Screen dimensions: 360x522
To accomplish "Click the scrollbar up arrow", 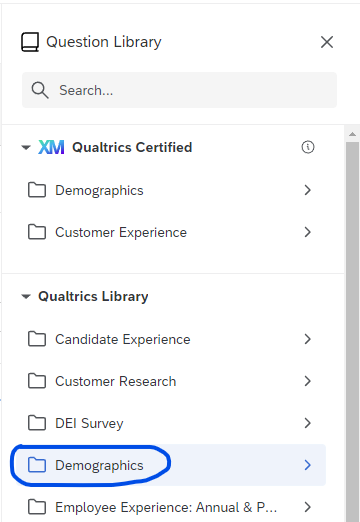I will (352, 134).
